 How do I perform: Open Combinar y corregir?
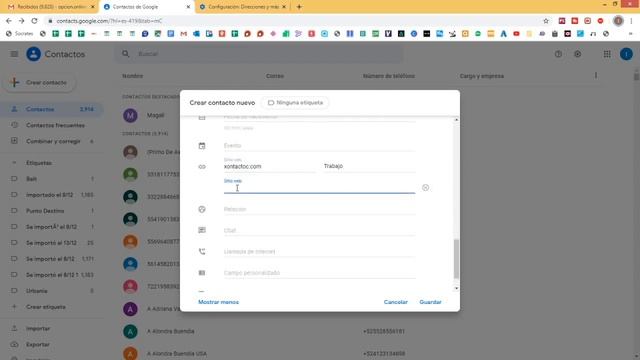click(51, 141)
